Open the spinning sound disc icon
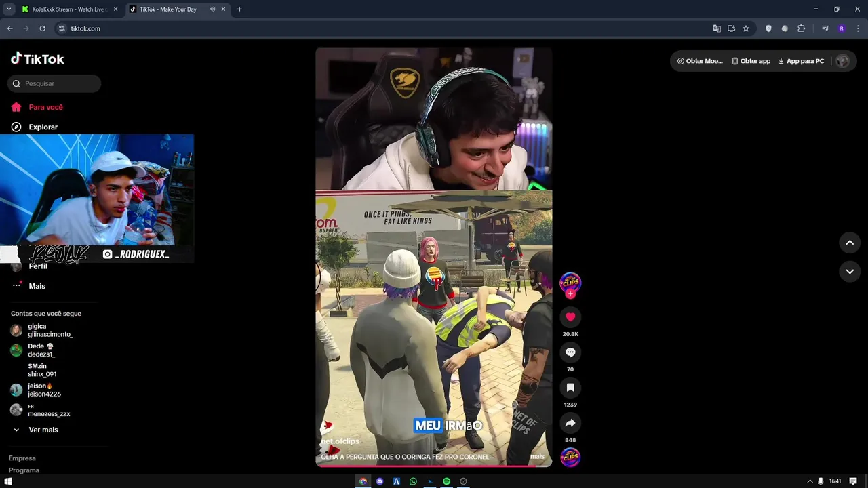Screen dimensions: 868x488 [x=570, y=457]
